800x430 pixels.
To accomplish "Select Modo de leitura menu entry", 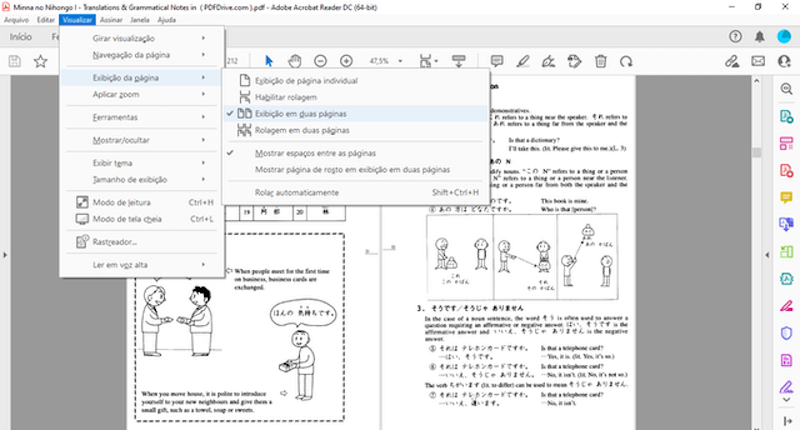I will pos(141,203).
